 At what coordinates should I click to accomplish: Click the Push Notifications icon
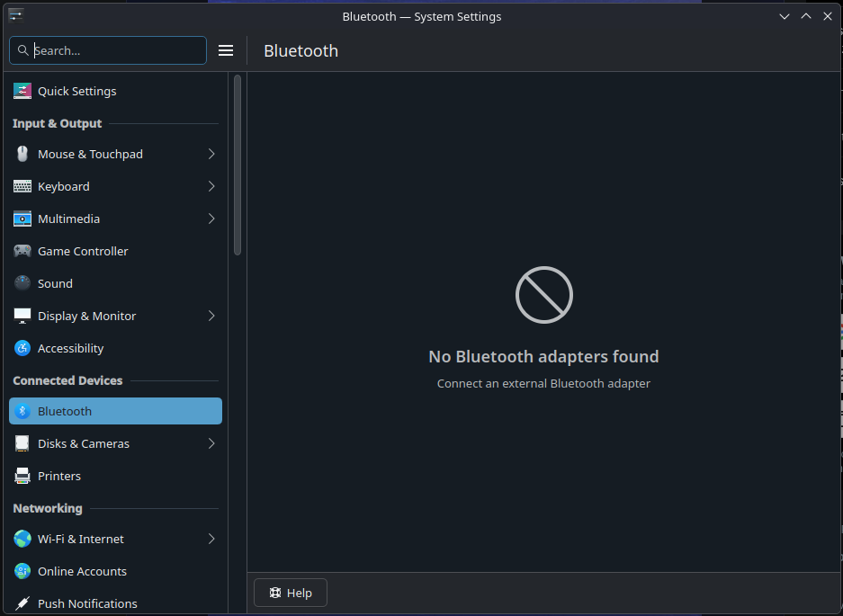point(22,603)
